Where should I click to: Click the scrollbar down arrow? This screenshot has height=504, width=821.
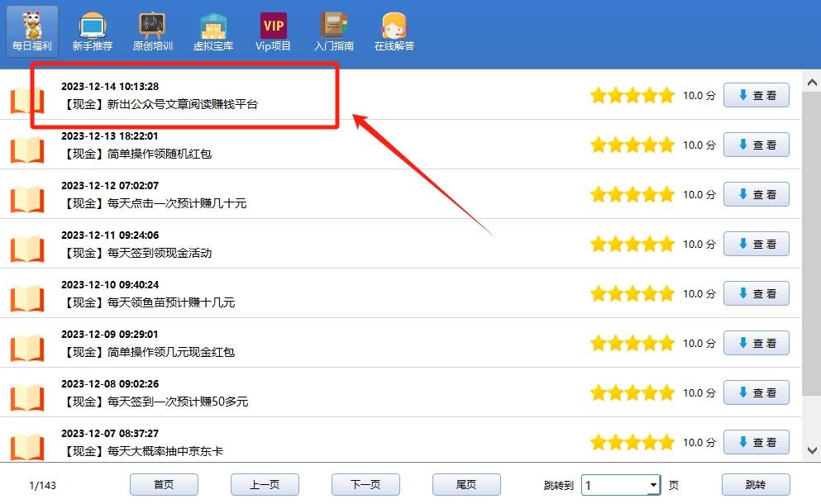click(812, 450)
